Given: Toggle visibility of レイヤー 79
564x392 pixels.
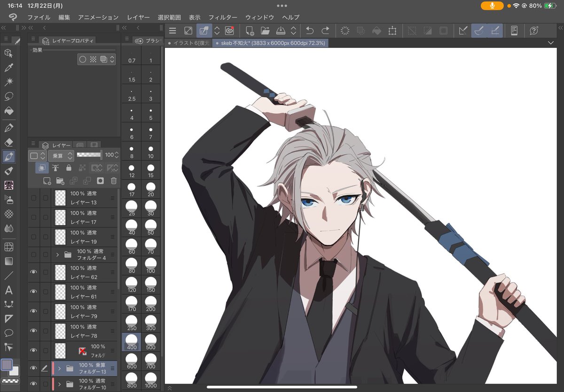Looking at the screenshot, I should [33, 311].
